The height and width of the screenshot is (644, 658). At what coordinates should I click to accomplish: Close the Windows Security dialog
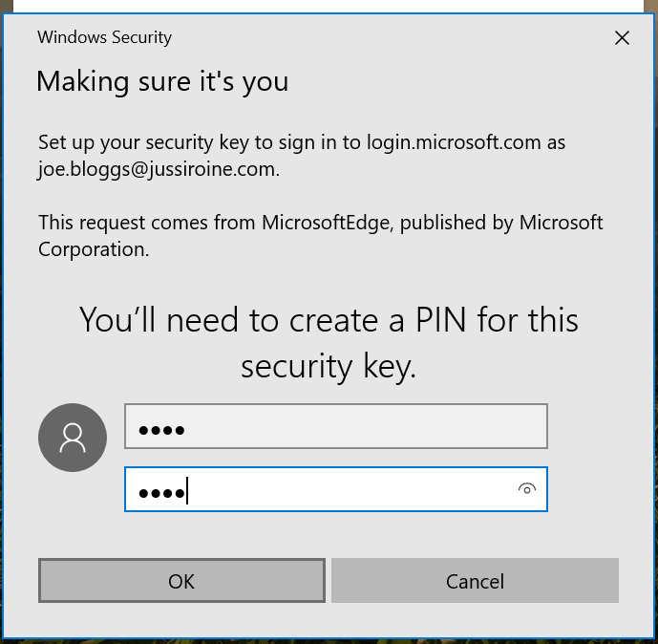pos(622,38)
